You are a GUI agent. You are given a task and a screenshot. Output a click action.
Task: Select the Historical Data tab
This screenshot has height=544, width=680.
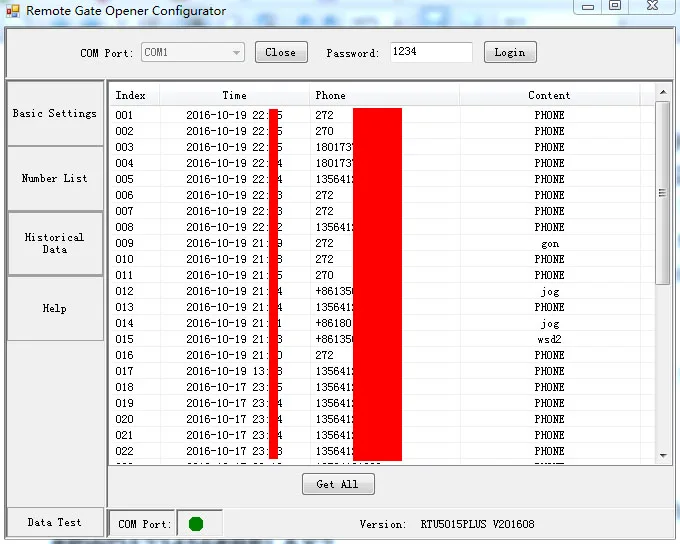click(55, 243)
